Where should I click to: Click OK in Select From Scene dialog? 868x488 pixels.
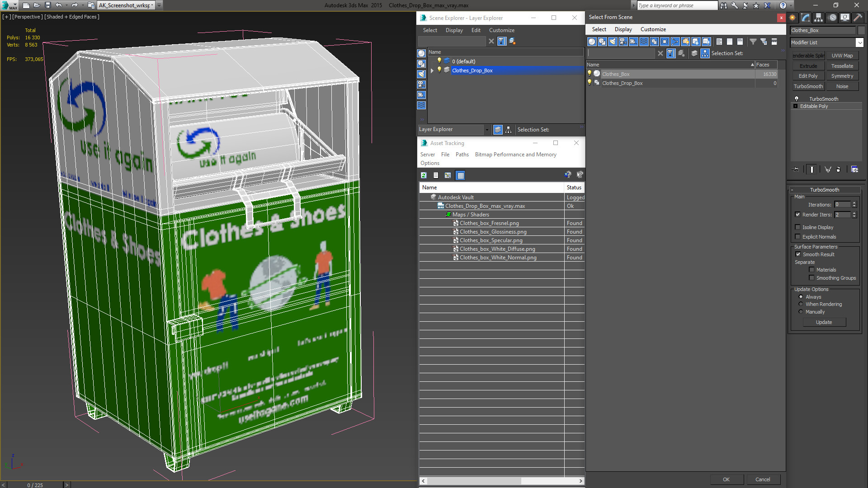[x=726, y=479]
